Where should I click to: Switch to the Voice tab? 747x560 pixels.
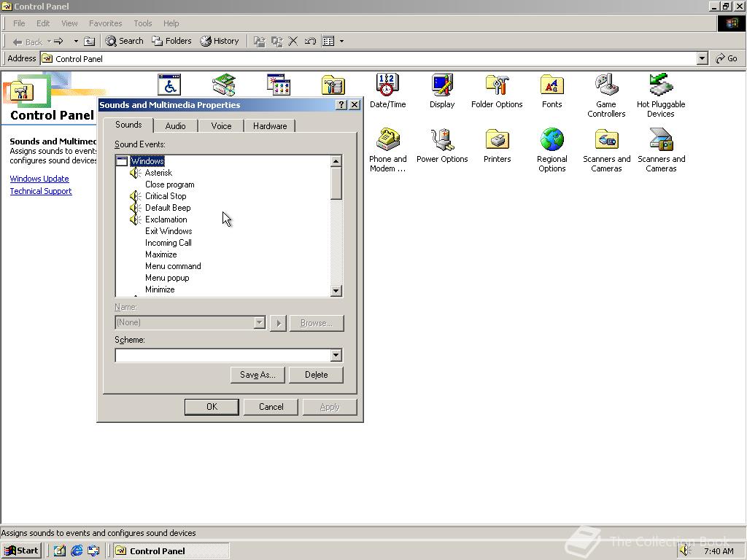pyautogui.click(x=221, y=125)
